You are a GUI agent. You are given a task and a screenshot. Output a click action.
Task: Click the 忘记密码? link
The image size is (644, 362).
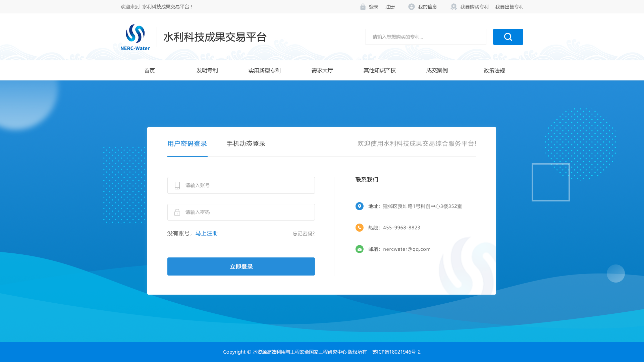(304, 234)
